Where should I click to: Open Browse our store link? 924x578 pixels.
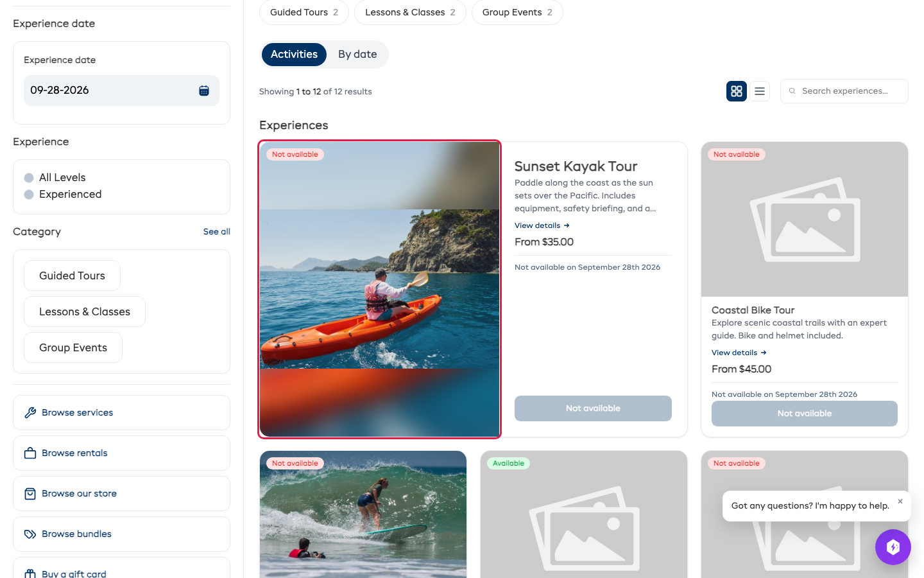coord(121,493)
